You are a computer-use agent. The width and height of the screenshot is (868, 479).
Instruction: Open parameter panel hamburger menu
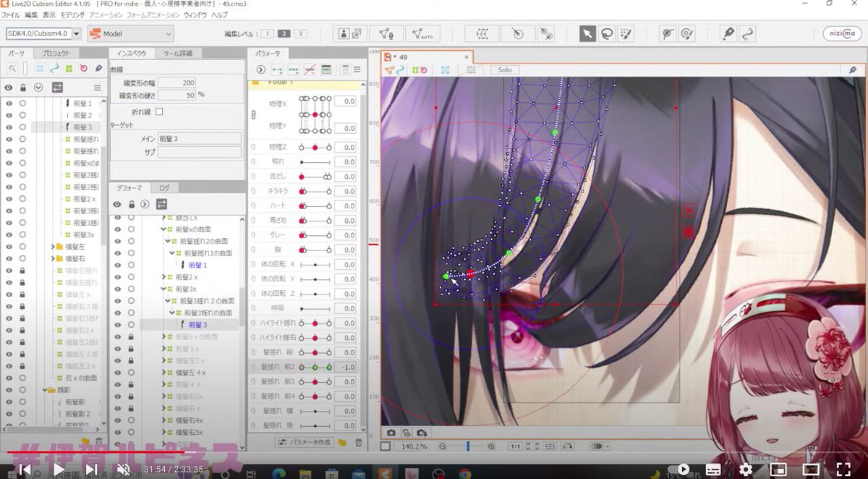[357, 69]
